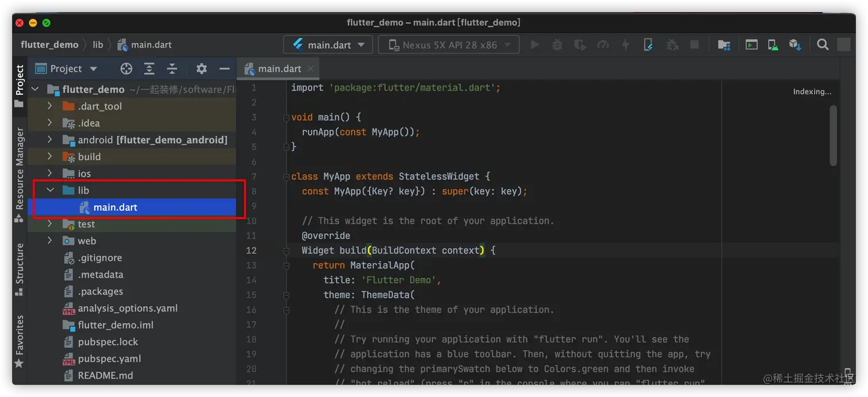Trigger Flutter hot reload lightning icon
Screen dimensions: 868x397
point(626,45)
